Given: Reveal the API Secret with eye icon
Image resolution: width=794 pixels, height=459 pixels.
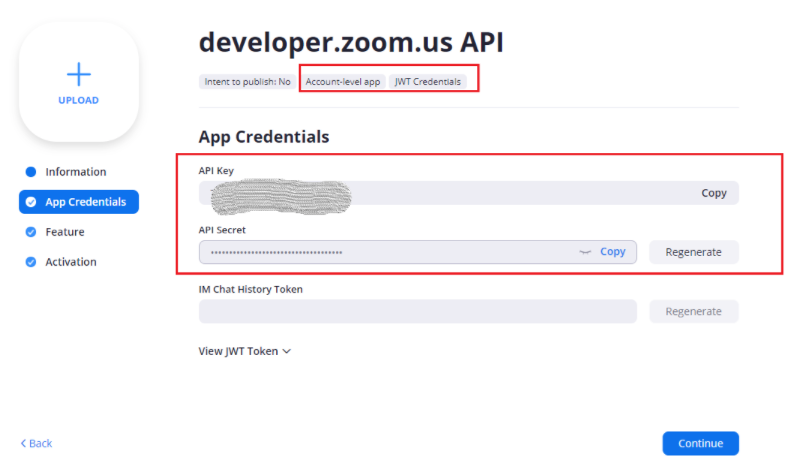Looking at the screenshot, I should (585, 252).
